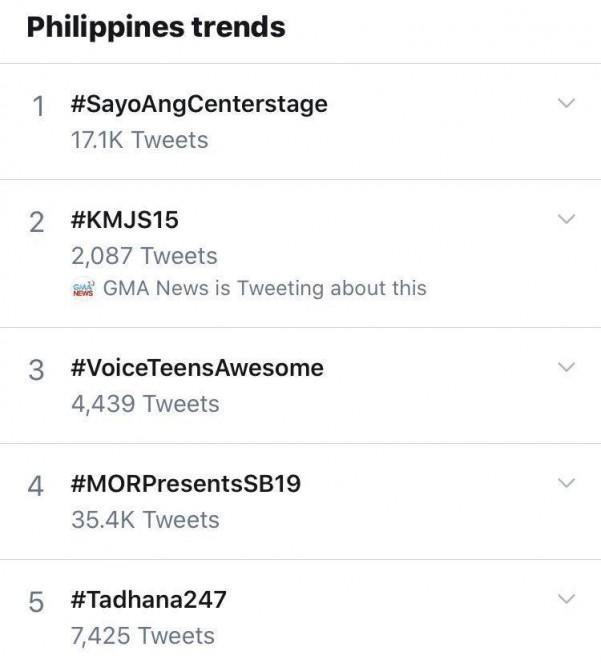Open the #SayoAngCenterstage trend

[x=199, y=103]
